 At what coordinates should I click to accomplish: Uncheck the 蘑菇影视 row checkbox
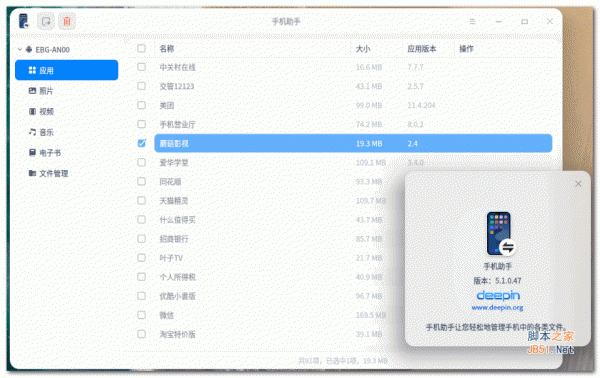tap(142, 143)
